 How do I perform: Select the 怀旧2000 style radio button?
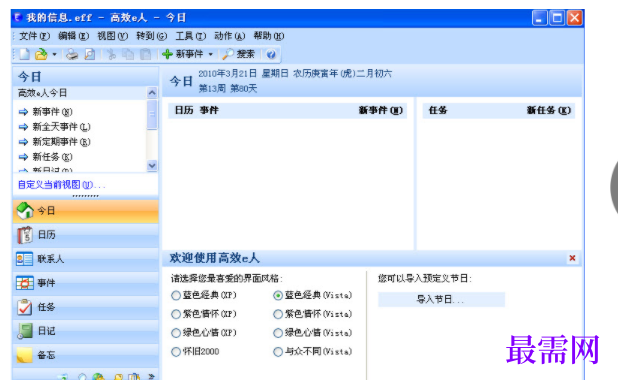click(x=176, y=351)
